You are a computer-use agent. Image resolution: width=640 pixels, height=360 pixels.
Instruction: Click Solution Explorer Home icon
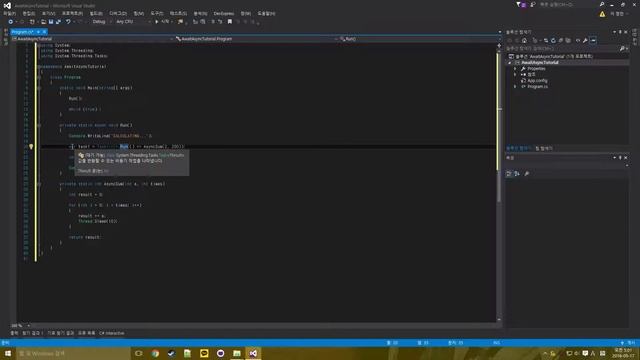point(524,40)
